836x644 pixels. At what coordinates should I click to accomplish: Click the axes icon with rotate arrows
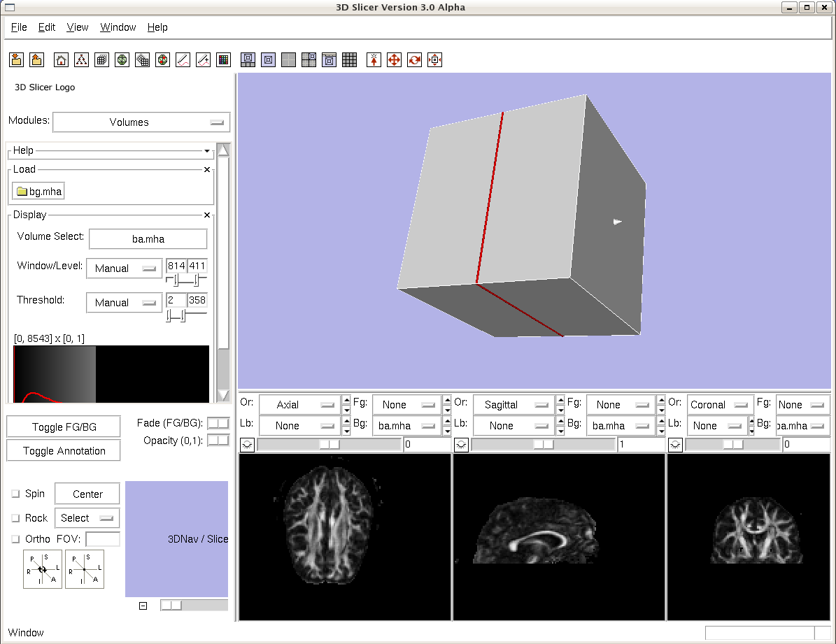click(43, 570)
